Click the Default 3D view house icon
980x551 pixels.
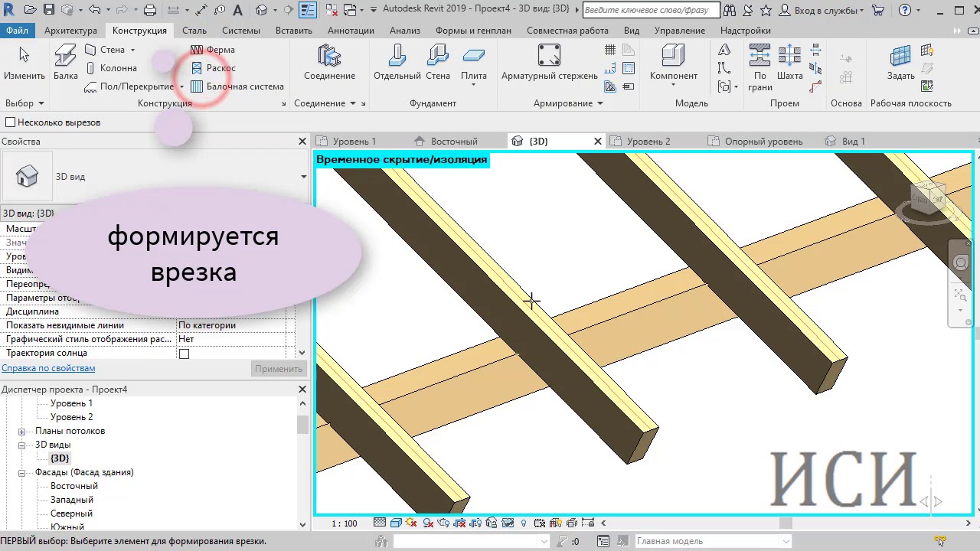pyautogui.click(x=262, y=10)
